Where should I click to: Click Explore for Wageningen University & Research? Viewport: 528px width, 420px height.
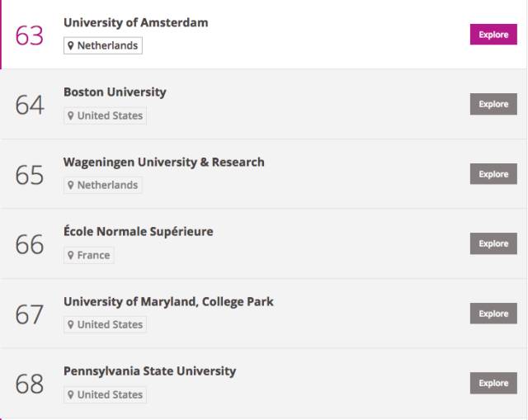click(x=493, y=174)
